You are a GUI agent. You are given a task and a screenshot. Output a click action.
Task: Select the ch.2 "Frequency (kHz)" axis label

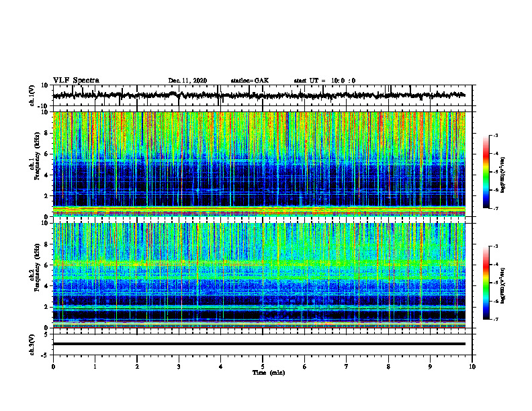click(37, 267)
